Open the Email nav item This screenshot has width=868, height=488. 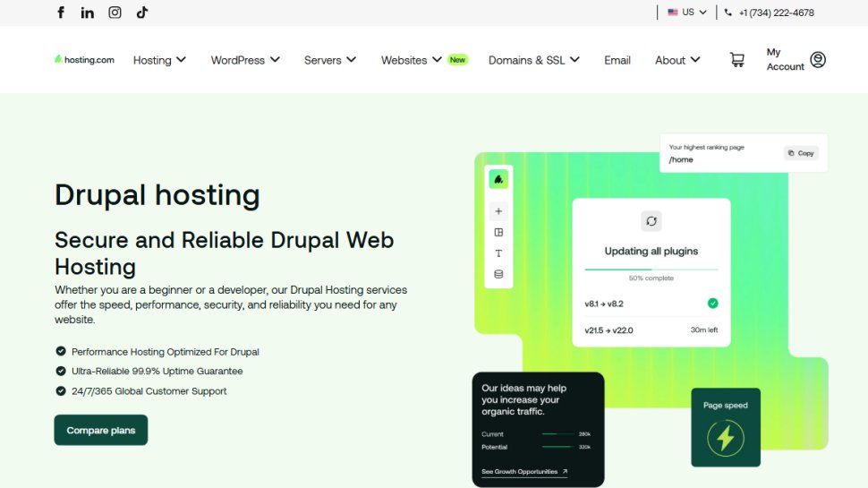pyautogui.click(x=617, y=60)
